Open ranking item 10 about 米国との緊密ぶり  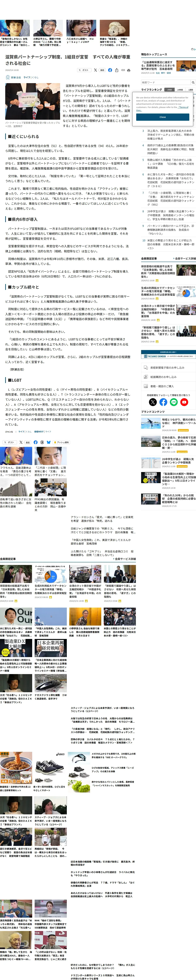click(x=171, y=244)
